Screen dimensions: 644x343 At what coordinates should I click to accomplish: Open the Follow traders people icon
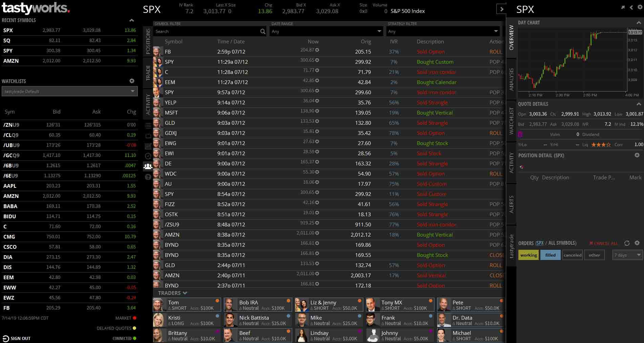tap(148, 166)
